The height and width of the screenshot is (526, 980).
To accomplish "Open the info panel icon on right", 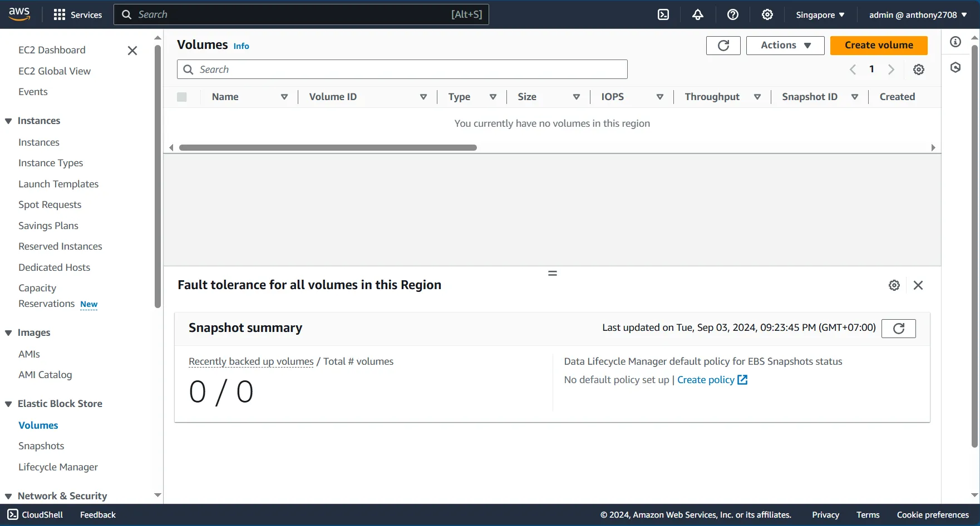I will 956,42.
